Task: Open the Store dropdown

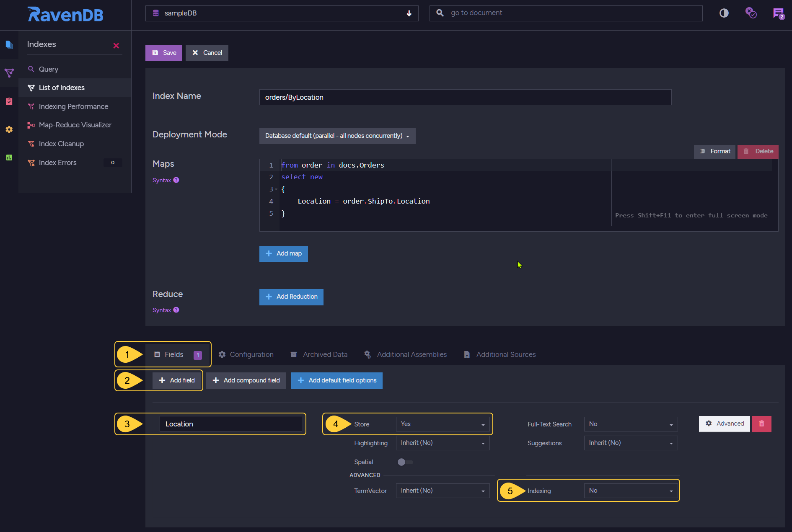Action: [x=443, y=424]
